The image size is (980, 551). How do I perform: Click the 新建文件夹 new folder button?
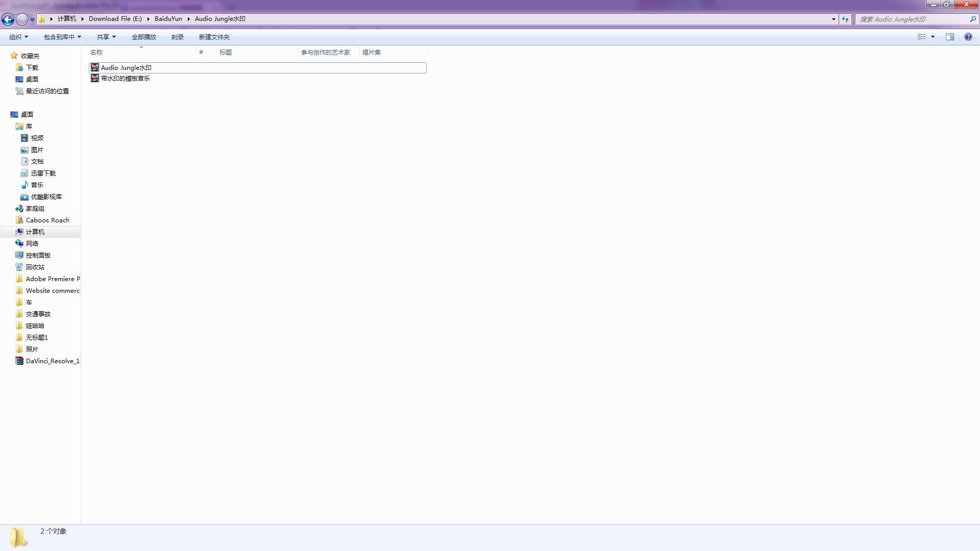pyautogui.click(x=214, y=37)
